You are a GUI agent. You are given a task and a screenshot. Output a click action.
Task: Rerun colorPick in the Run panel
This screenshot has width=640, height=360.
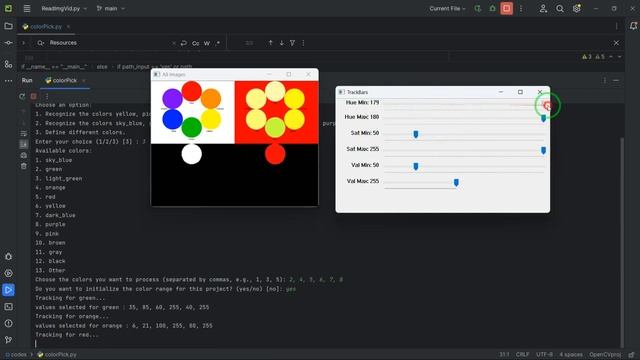pyautogui.click(x=22, y=96)
